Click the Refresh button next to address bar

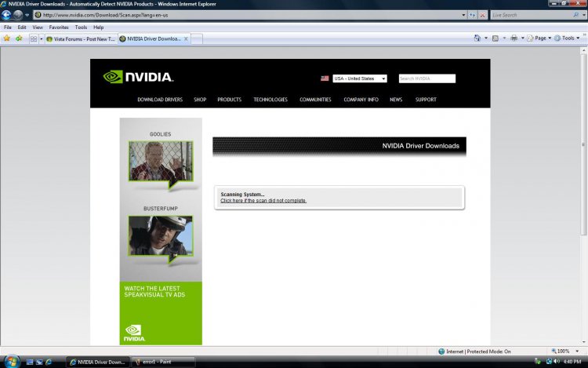tap(472, 16)
